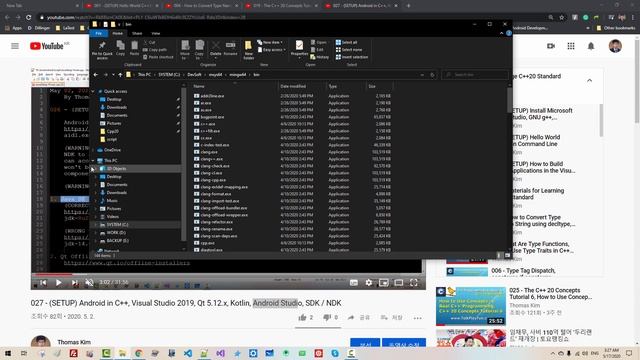Click Pin to Quick access in ribbon
The width and height of the screenshot is (640, 360).
(x=102, y=50)
